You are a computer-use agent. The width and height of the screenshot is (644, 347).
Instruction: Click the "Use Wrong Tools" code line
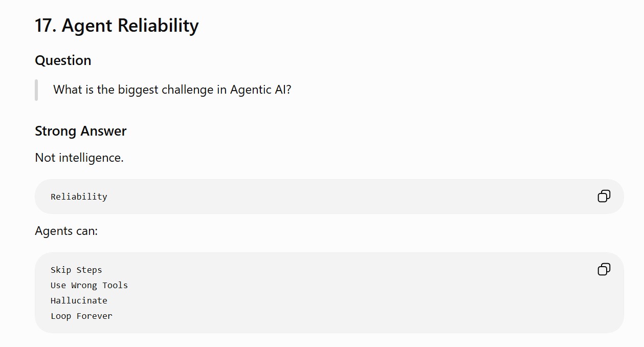click(89, 286)
